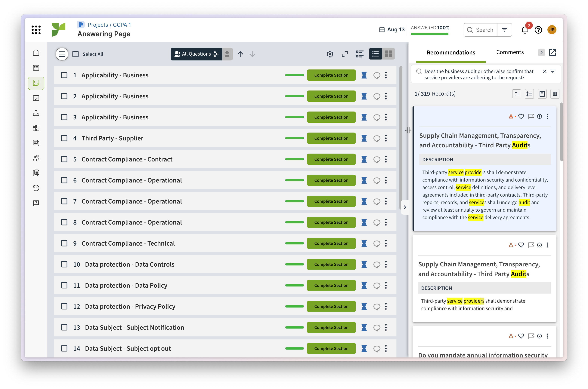Click Complete Section for Applicability row 1
The width and height of the screenshot is (588, 389).
click(331, 75)
